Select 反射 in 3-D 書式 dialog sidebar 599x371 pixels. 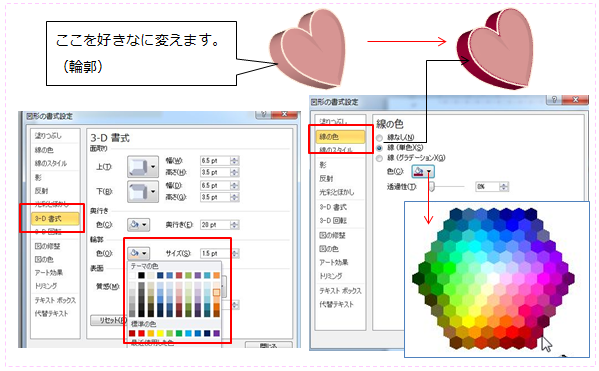tap(41, 191)
